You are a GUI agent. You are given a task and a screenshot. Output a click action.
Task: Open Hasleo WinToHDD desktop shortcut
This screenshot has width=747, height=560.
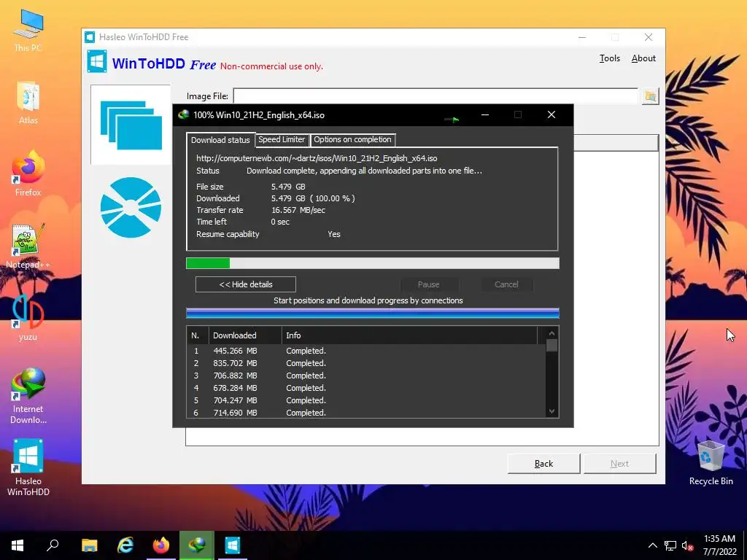pos(28,467)
